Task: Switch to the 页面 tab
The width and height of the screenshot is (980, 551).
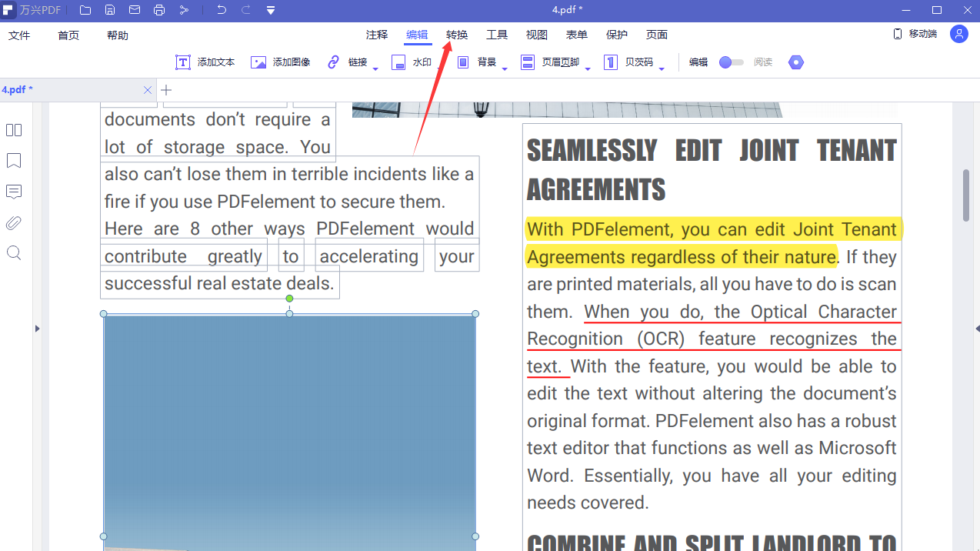Action: (x=657, y=35)
